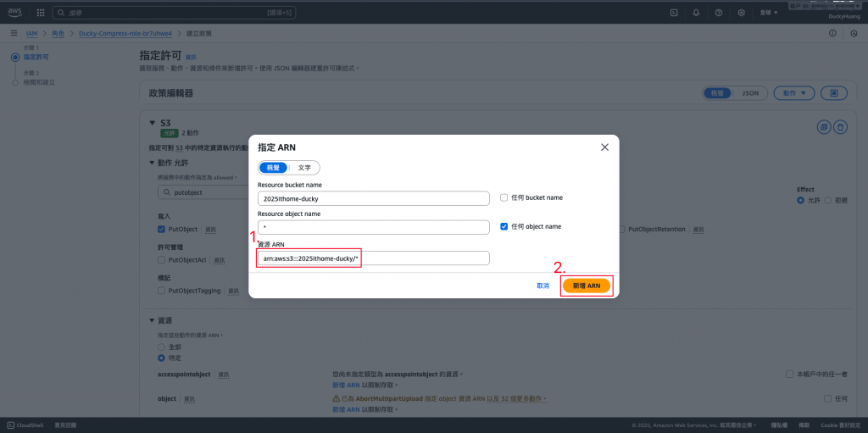The width and height of the screenshot is (868, 433).
Task: Collapse the S3 statement section
Action: 153,122
